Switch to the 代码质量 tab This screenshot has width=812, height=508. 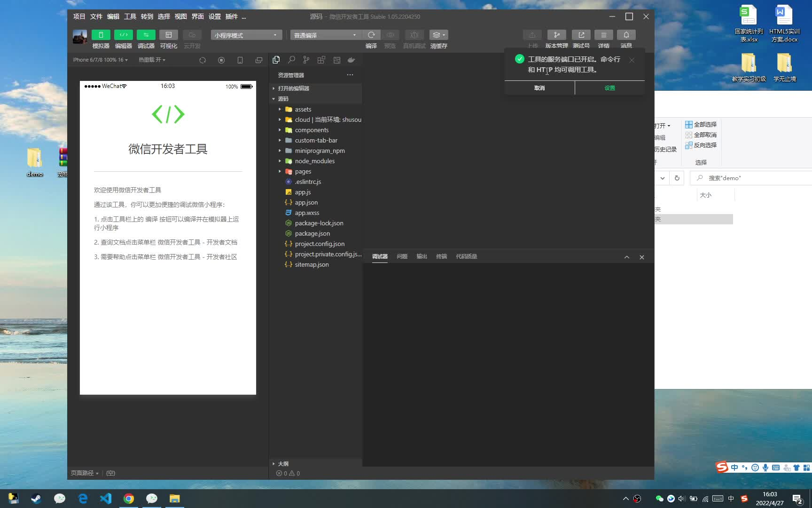point(466,256)
